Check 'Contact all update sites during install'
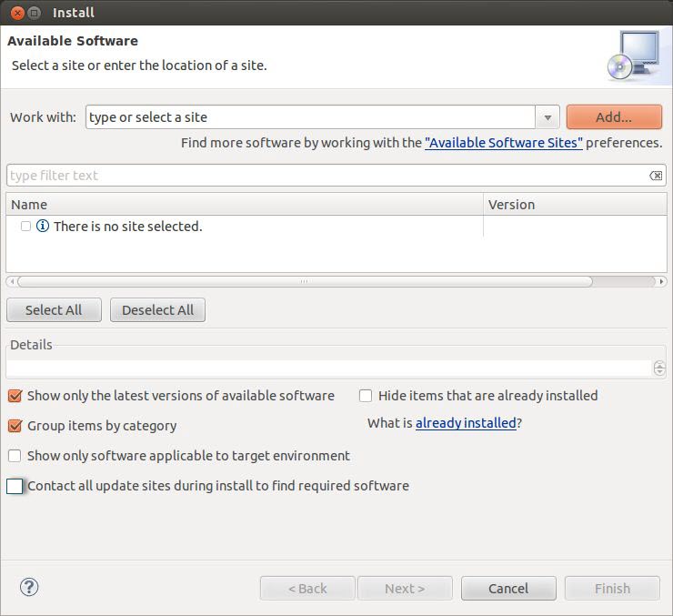 click(x=15, y=486)
